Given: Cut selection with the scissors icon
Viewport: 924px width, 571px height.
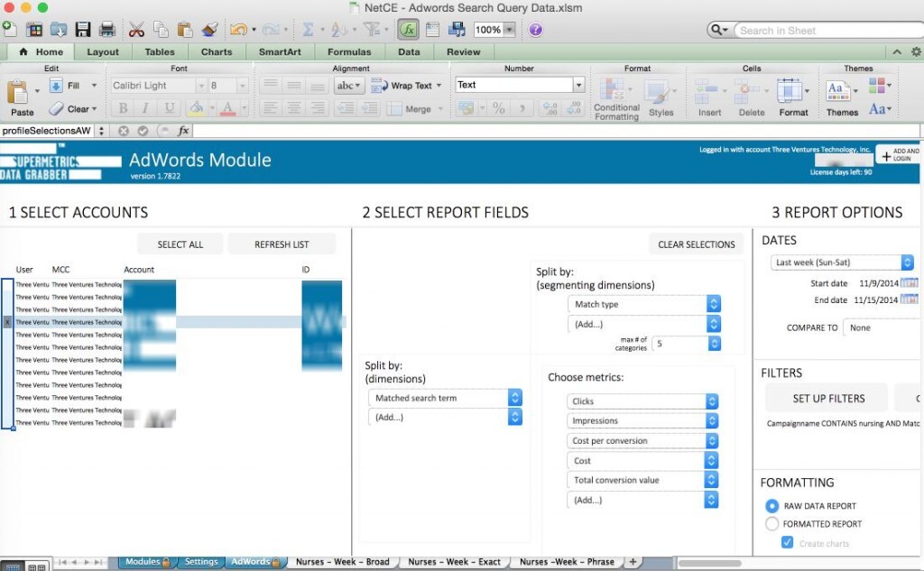Looking at the screenshot, I should [x=136, y=30].
